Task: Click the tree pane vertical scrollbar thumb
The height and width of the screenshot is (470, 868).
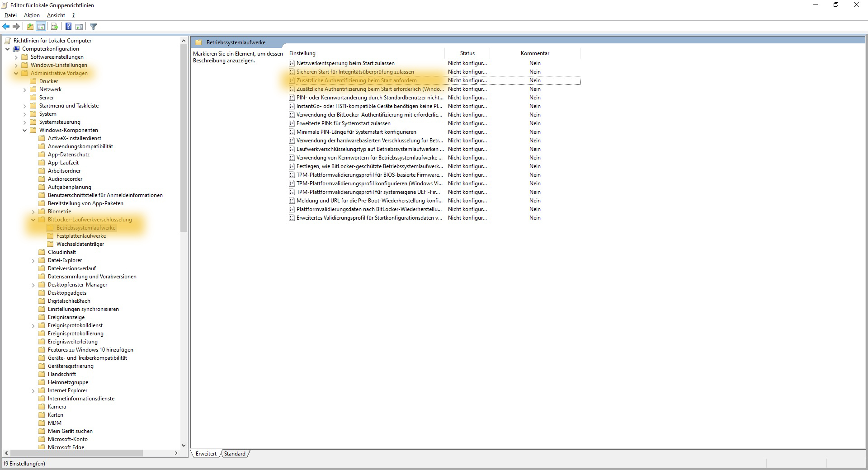Action: [184, 138]
